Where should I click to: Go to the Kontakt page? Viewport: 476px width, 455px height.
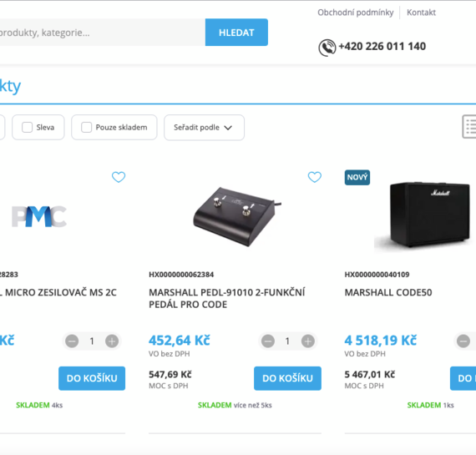pyautogui.click(x=421, y=13)
